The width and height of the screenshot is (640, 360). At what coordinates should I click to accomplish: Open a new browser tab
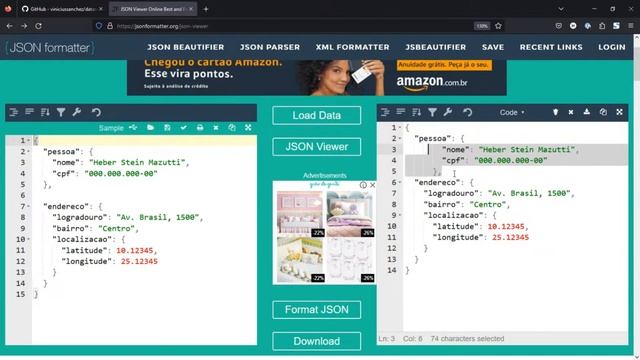[206, 9]
